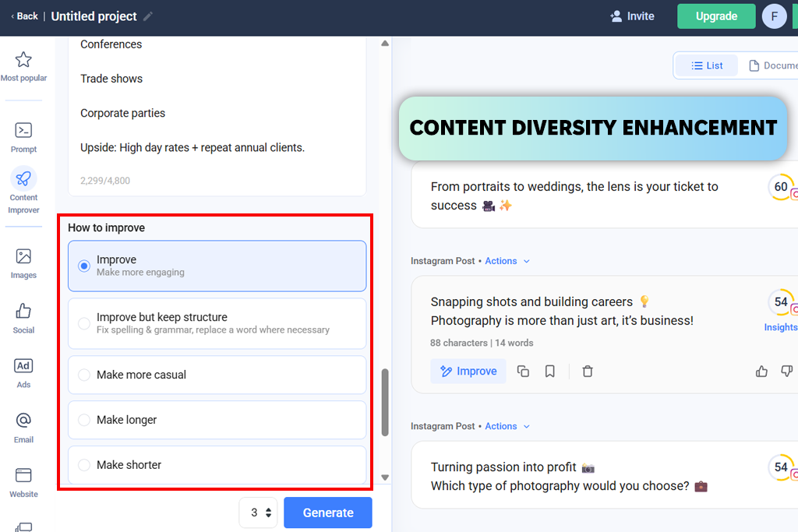Delete the post with trash icon
The height and width of the screenshot is (532, 798).
pos(588,372)
